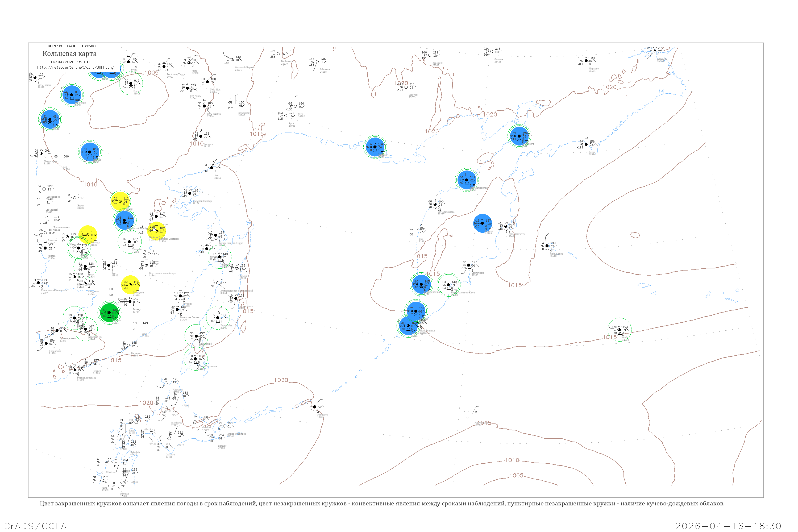Click the Большой Шантар station dot
This screenshot has height=532, width=798.
190,193
